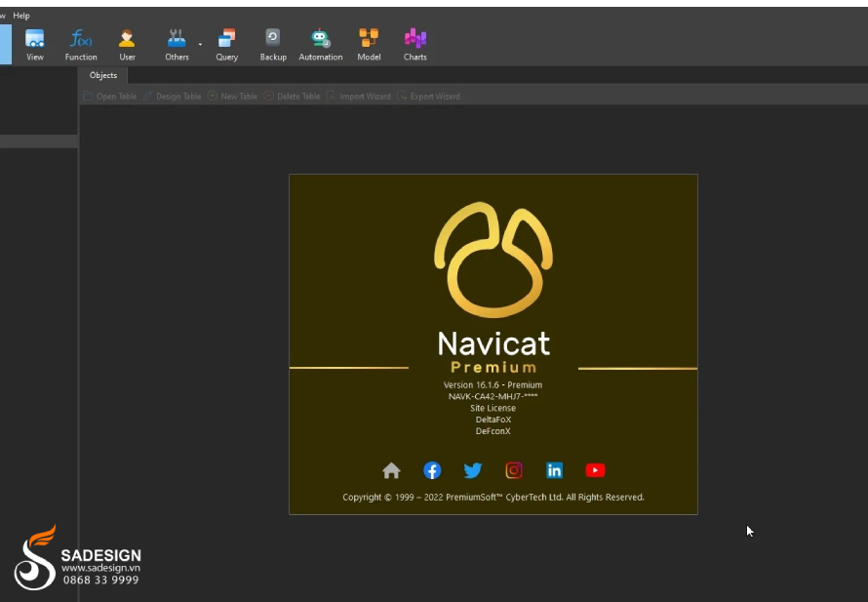
Task: Click the Version 16.1.6 - Premium text
Action: point(493,384)
